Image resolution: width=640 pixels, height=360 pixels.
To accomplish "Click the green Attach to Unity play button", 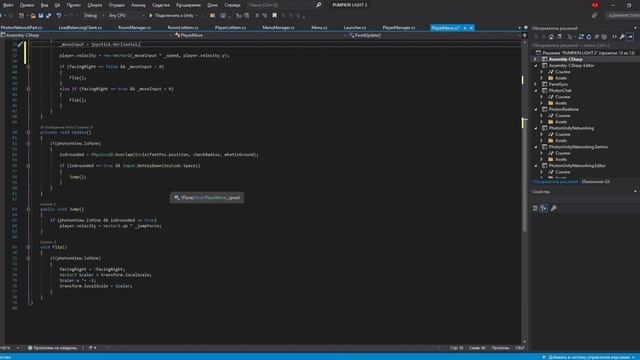I will tap(151, 16).
